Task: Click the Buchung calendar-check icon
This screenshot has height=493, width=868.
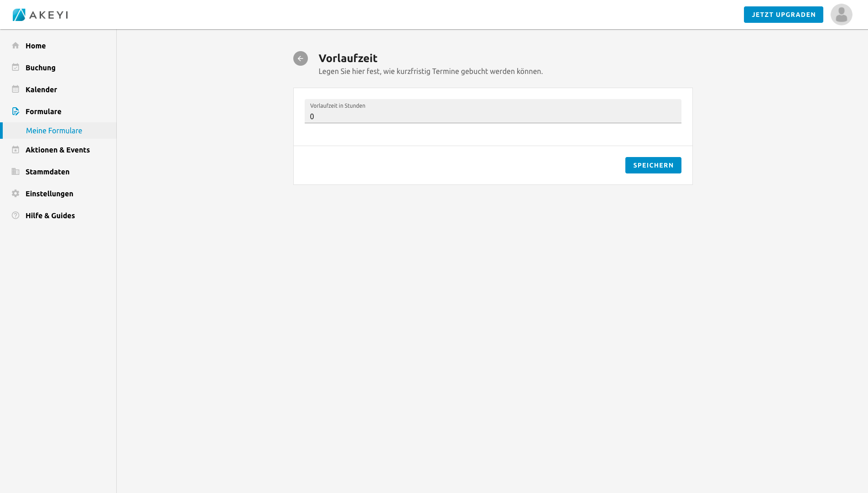Action: tap(16, 68)
